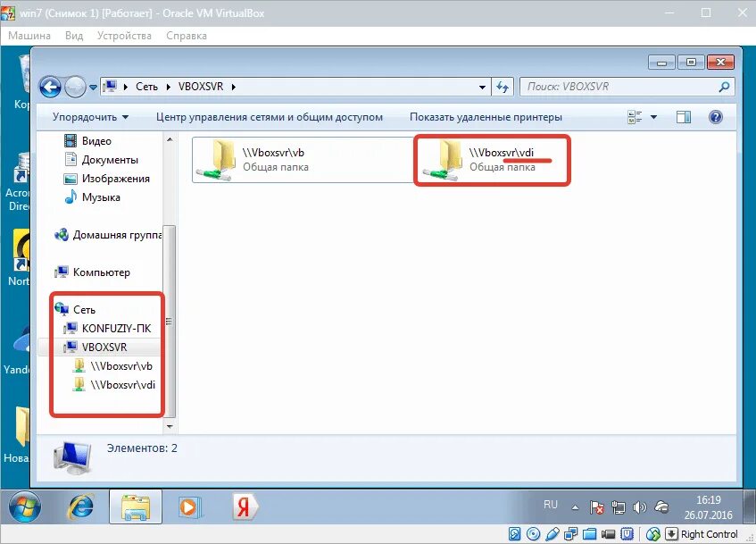Select Изображения in the navigation pane
Viewport: 756px width, 544px height.
coord(107,179)
